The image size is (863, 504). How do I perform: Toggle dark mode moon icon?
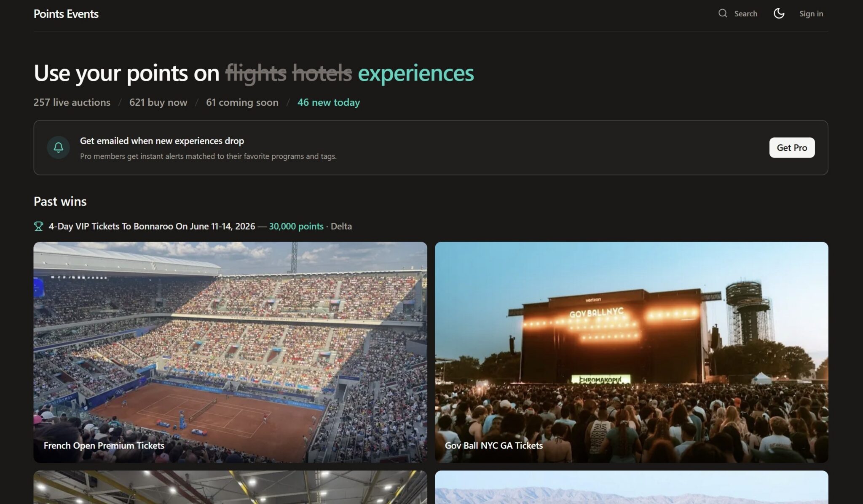tap(779, 13)
